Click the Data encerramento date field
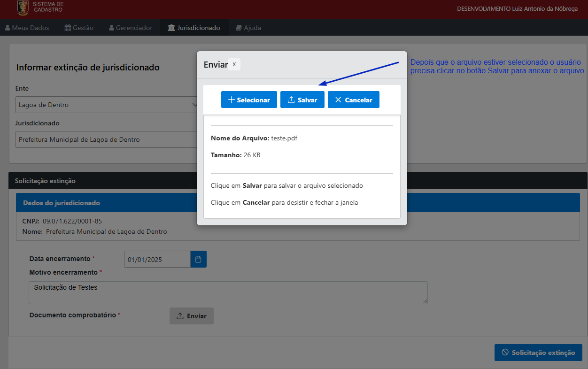Screen dimensions: 588x369 (x=157, y=259)
